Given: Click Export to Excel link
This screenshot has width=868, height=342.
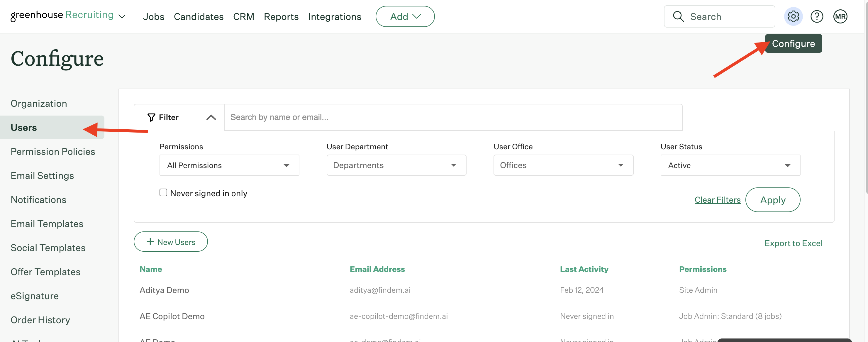Looking at the screenshot, I should point(794,243).
